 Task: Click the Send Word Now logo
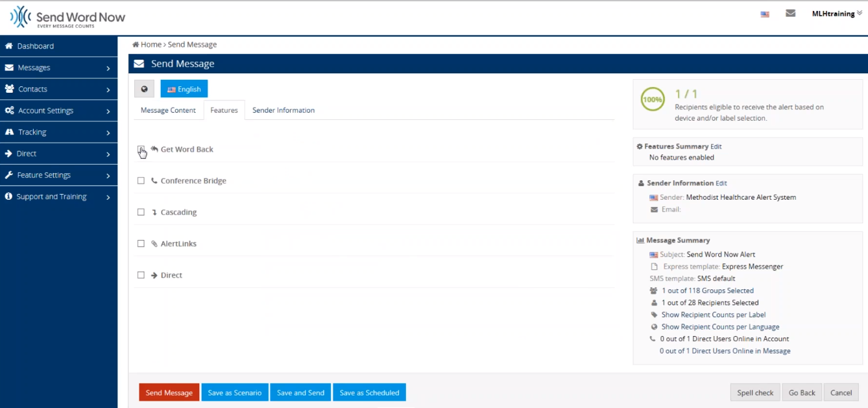coord(67,18)
